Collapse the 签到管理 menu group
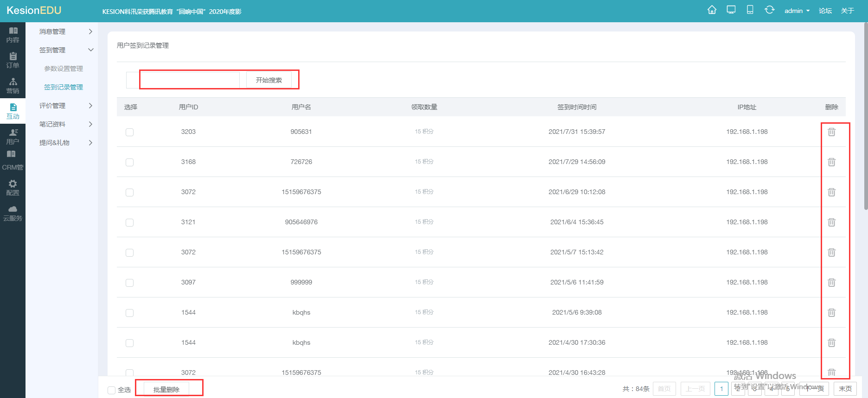868x398 pixels. 65,50
